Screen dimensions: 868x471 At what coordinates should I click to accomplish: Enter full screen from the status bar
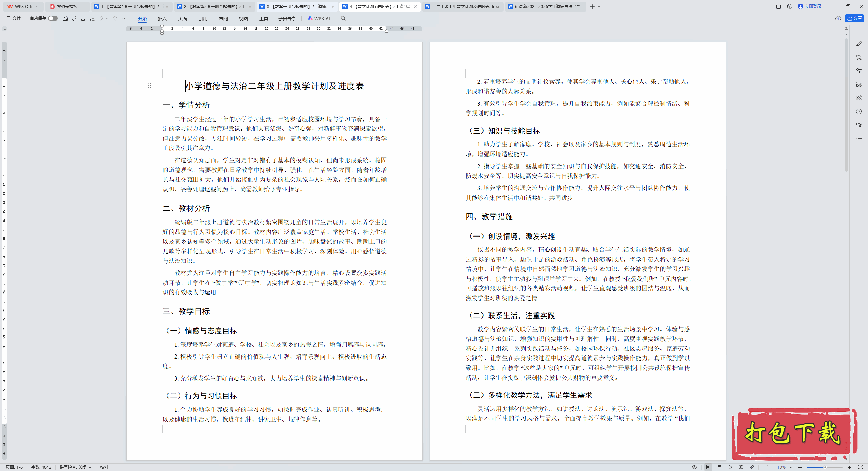pos(860,467)
